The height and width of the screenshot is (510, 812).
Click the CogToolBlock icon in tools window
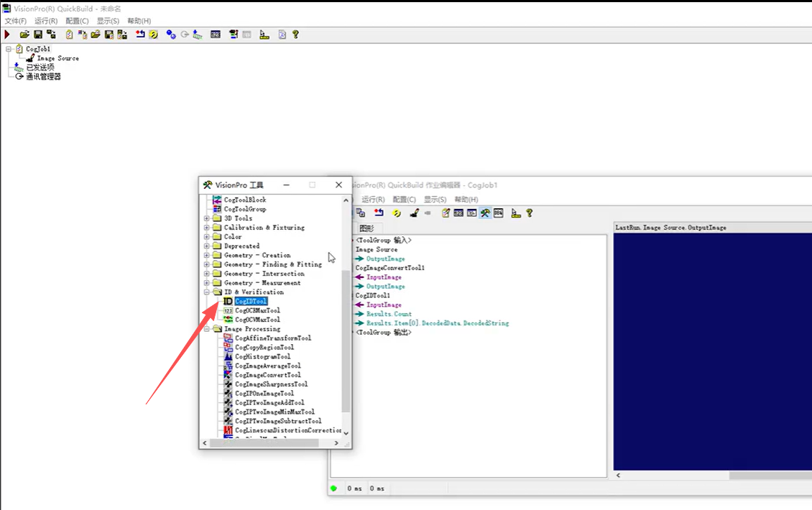[217, 200]
